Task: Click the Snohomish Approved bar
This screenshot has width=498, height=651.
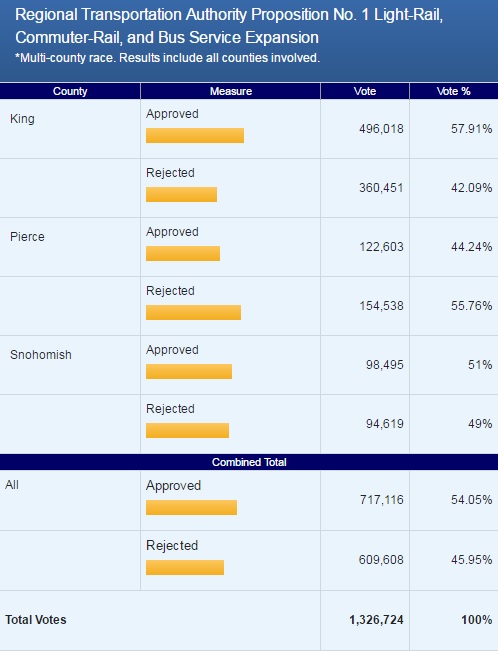Action: point(189,372)
